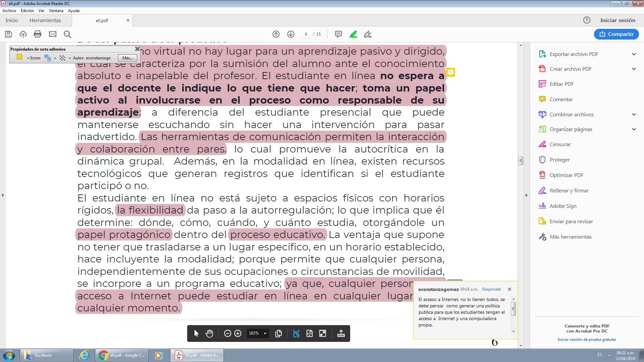Viewport: 644px width, 362px height.
Task: Expand the Exportar archivo PDF section
Action: click(634, 54)
